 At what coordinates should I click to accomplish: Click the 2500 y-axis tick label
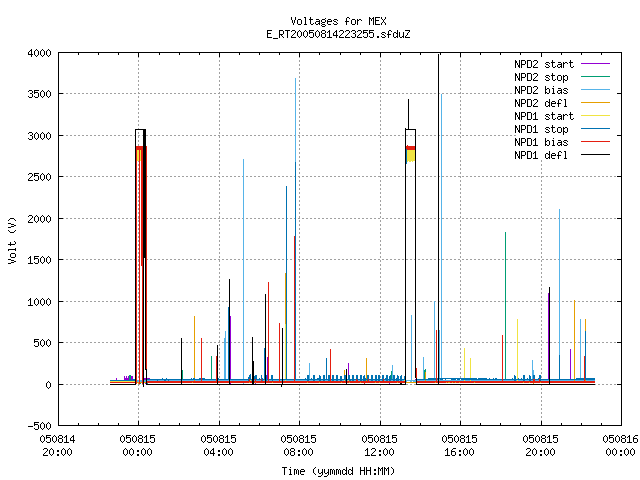pyautogui.click(x=40, y=177)
